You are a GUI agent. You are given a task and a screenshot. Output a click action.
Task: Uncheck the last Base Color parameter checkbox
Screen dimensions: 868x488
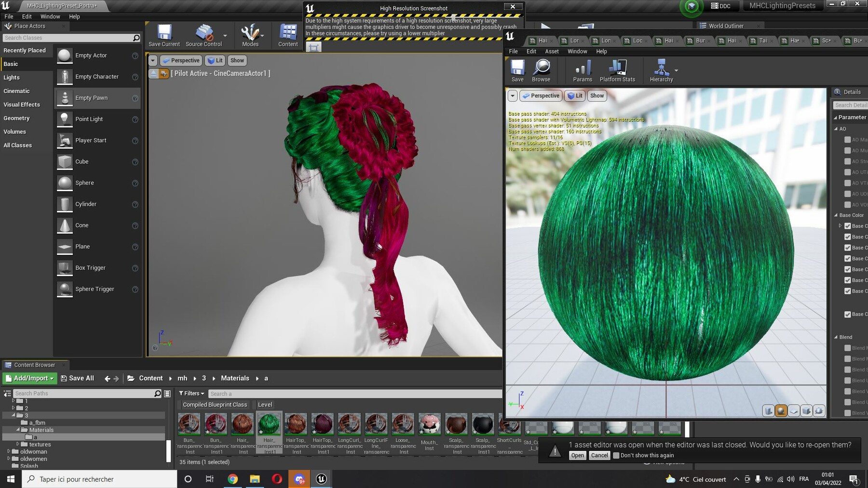pyautogui.click(x=847, y=314)
